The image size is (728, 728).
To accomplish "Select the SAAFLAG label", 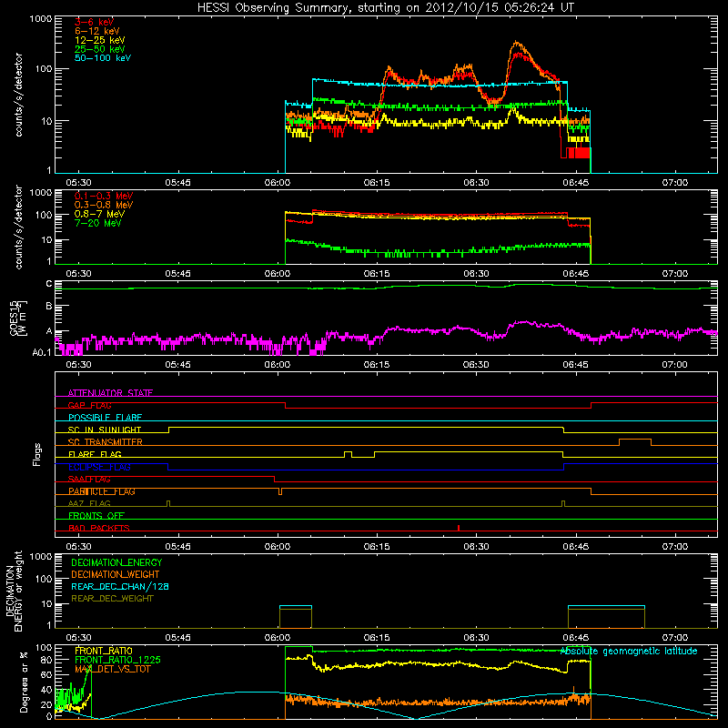I will pos(89,479).
